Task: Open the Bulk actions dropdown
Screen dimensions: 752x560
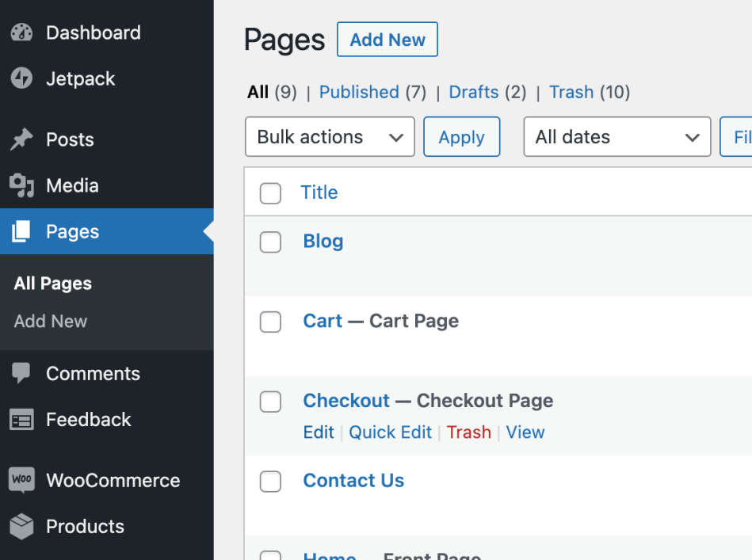Action: 330,137
